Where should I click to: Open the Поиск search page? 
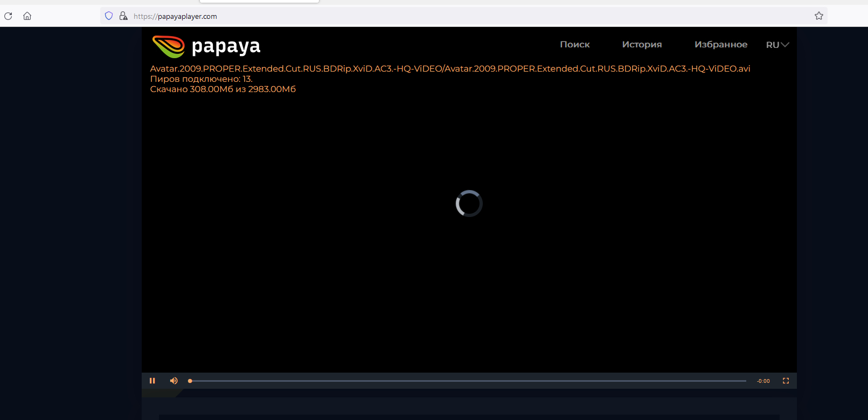pyautogui.click(x=574, y=45)
